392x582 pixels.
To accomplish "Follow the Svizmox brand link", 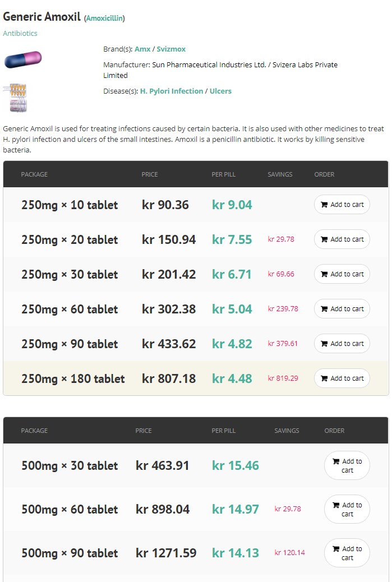I will point(171,49).
